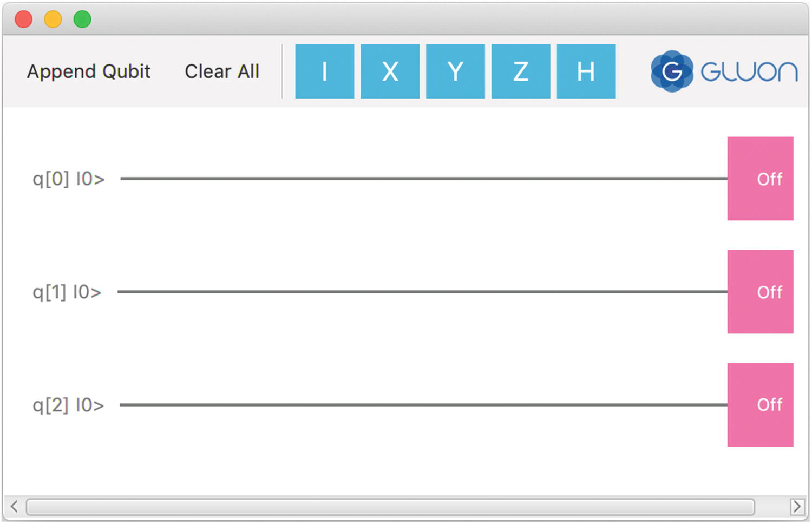Turn on measurement for qubit q[0]
This screenshot has height=524, width=812.
pos(760,179)
